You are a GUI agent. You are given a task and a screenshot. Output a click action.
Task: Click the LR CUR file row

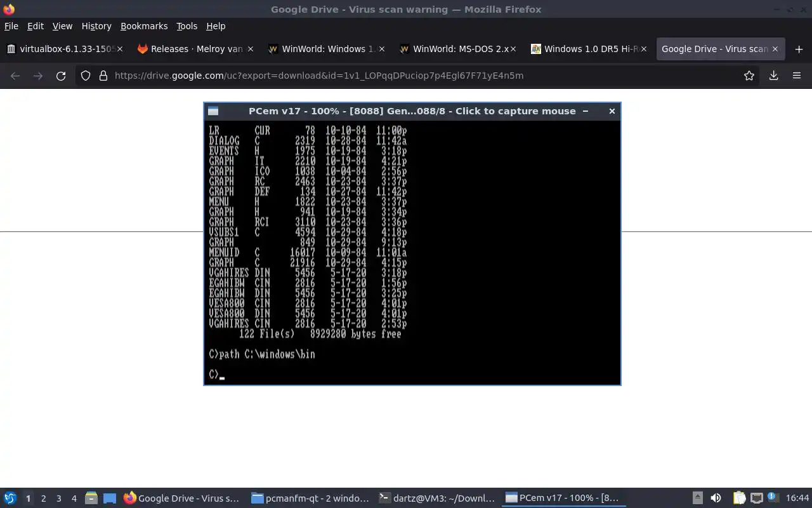pyautogui.click(x=308, y=131)
